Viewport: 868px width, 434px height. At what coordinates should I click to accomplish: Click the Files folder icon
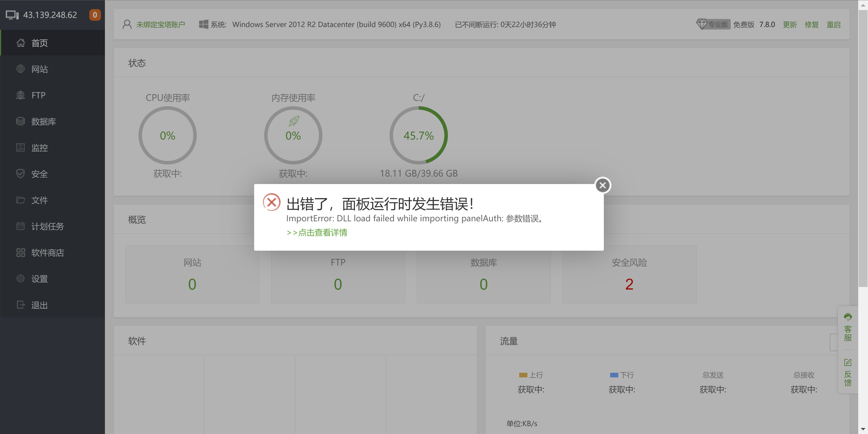point(21,200)
